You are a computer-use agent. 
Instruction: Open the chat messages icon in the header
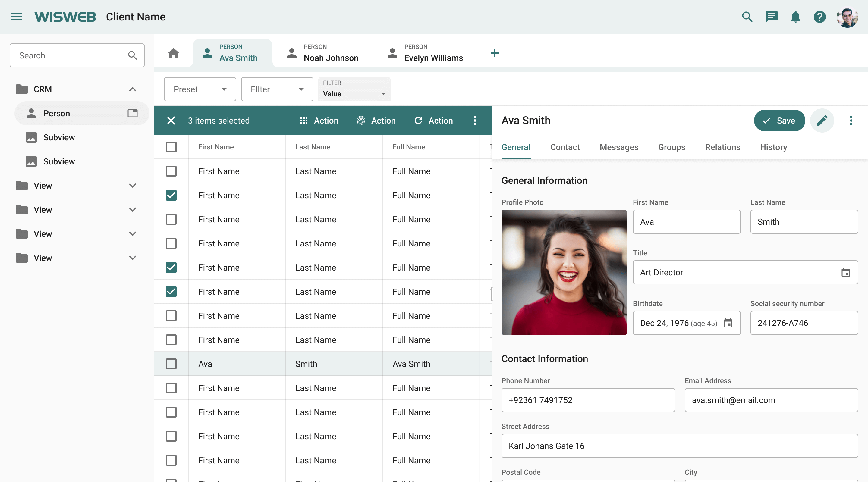click(x=772, y=17)
